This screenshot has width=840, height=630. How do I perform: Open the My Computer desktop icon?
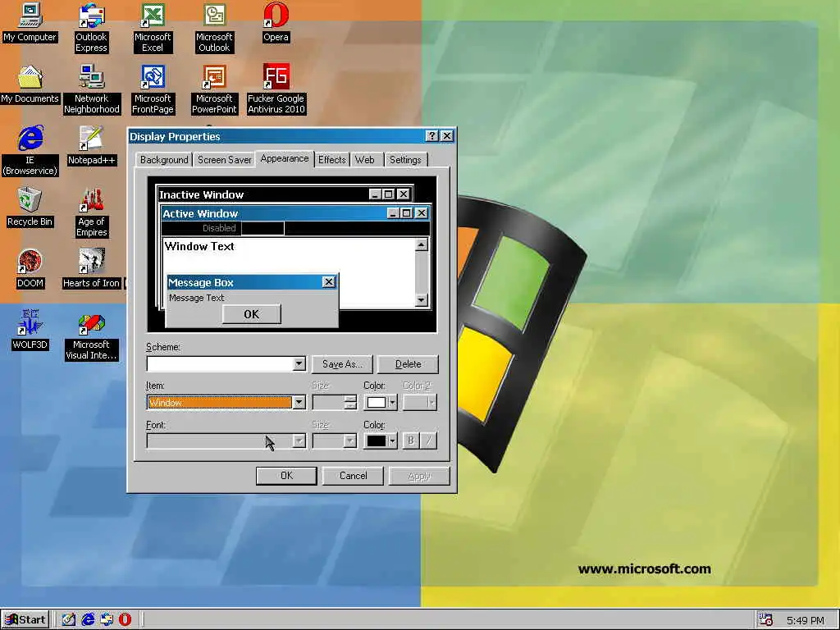30,22
